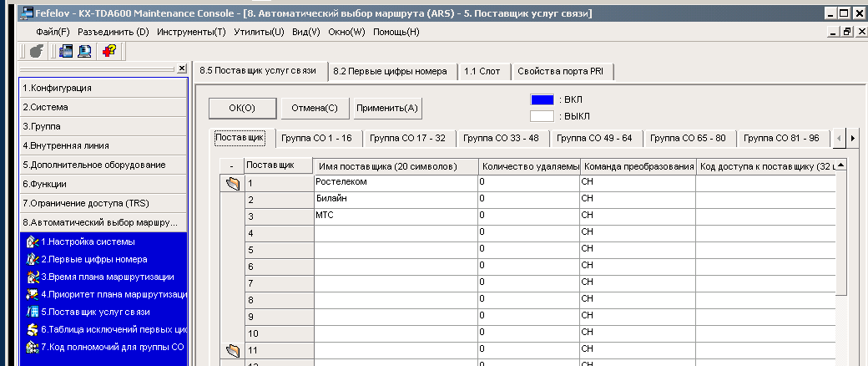Click the deleted digits cell in row 2

pos(528,201)
